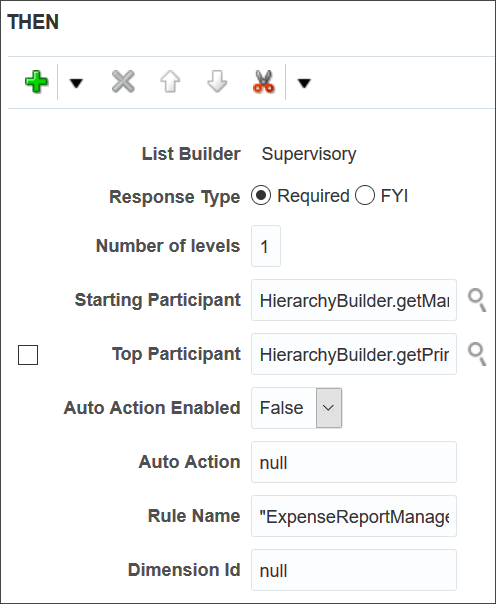The image size is (496, 604).
Task: Click the Starting Participant text field
Action: coord(354,300)
